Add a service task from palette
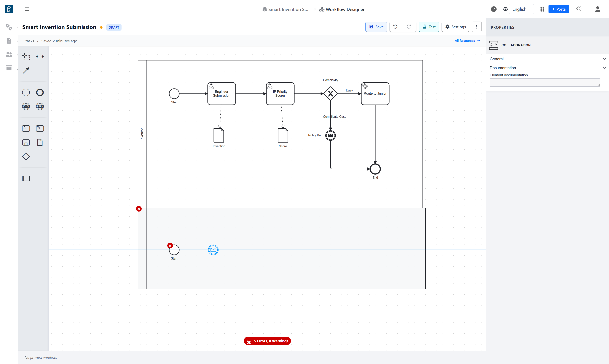 (x=40, y=128)
